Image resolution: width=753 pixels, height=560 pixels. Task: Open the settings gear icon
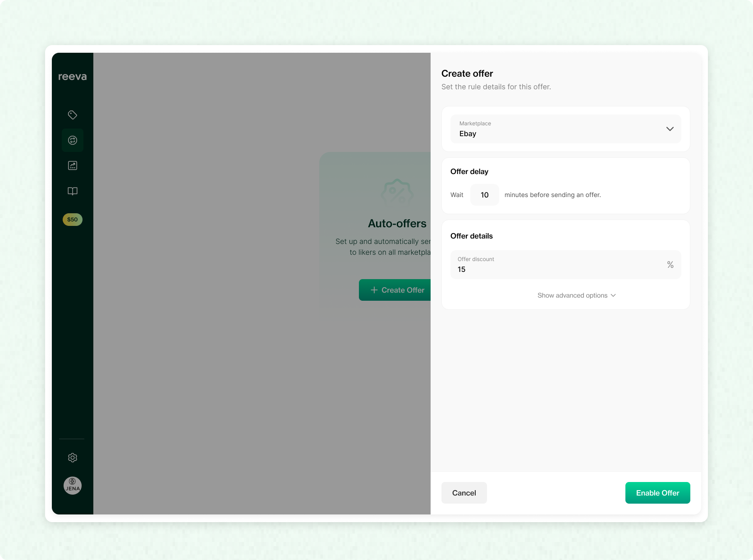[73, 458]
